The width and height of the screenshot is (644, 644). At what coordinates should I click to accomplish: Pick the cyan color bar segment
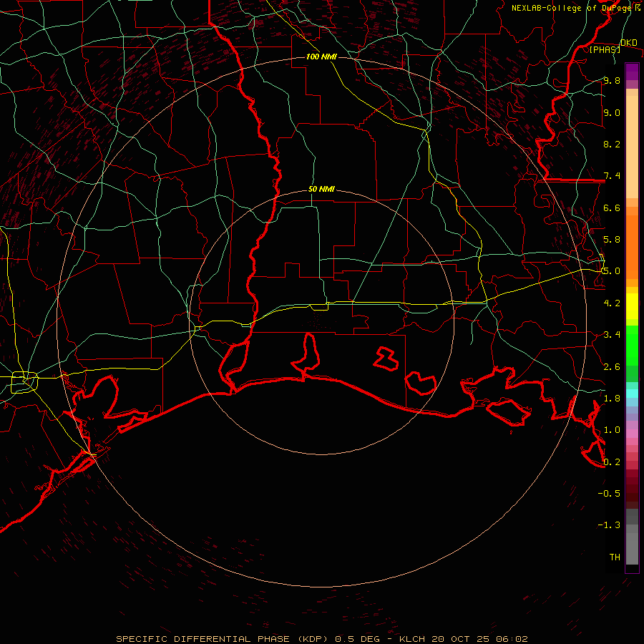pyautogui.click(x=632, y=393)
